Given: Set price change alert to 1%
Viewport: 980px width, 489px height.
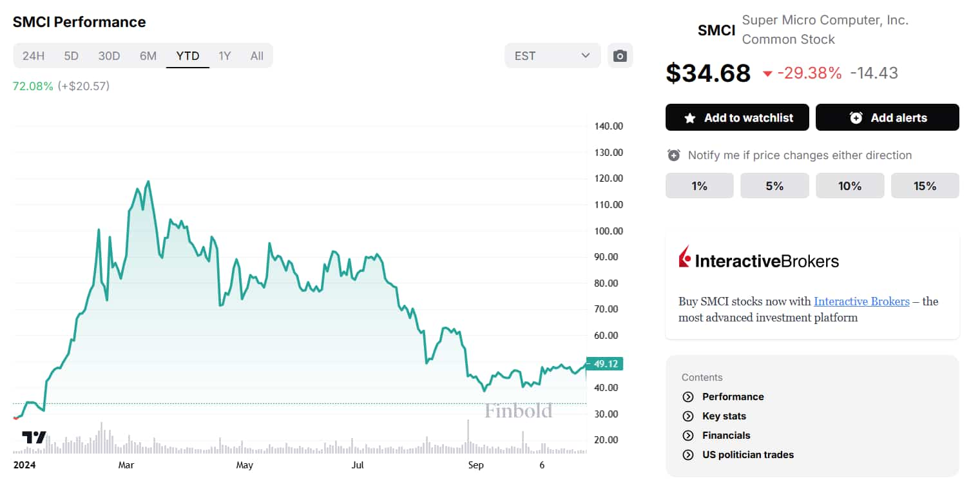Looking at the screenshot, I should tap(699, 186).
